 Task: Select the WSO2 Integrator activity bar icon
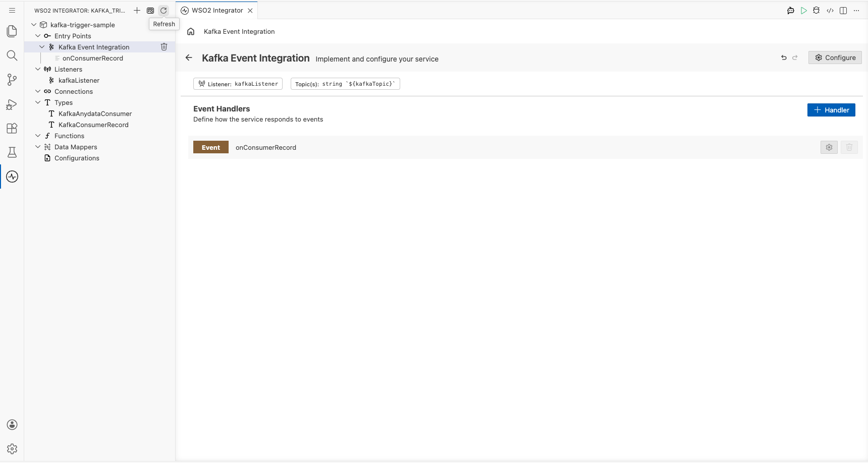click(12, 177)
